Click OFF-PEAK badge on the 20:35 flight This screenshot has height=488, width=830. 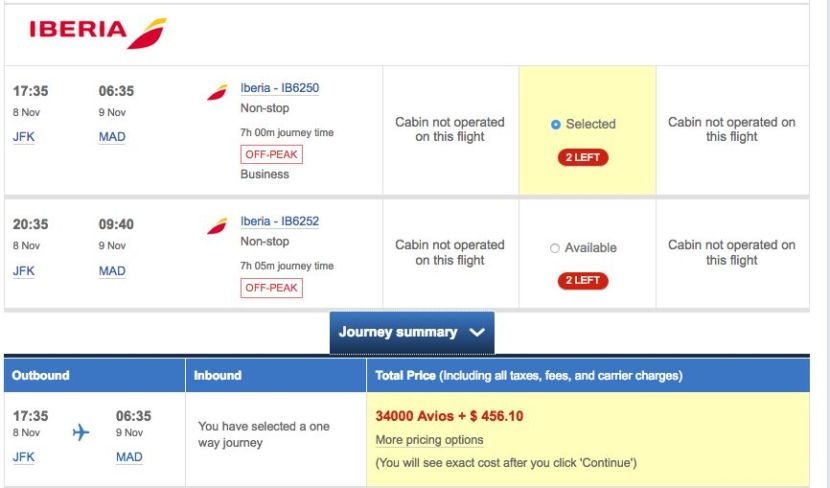point(272,288)
